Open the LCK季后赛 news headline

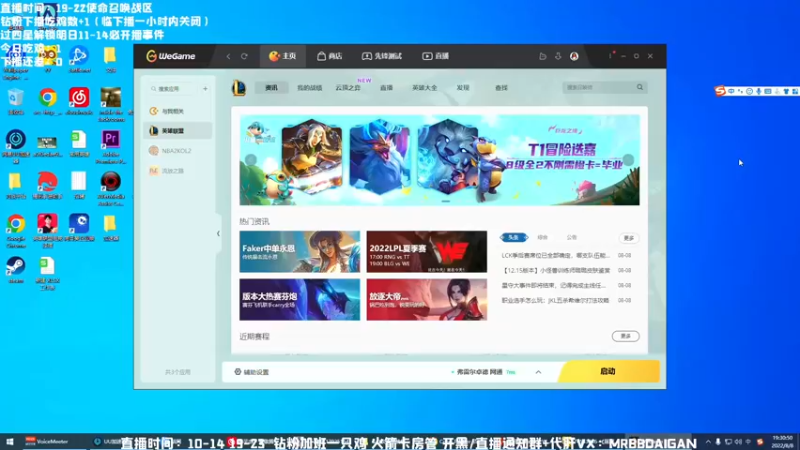point(555,255)
